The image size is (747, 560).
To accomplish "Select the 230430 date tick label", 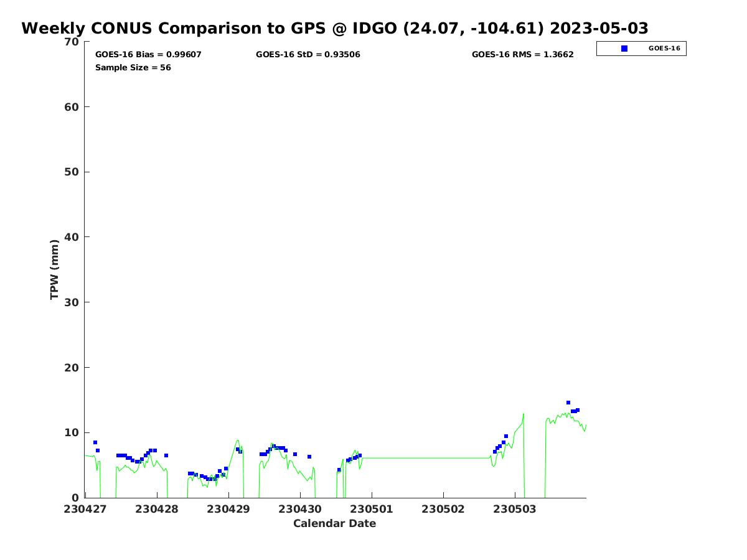I will point(300,509).
